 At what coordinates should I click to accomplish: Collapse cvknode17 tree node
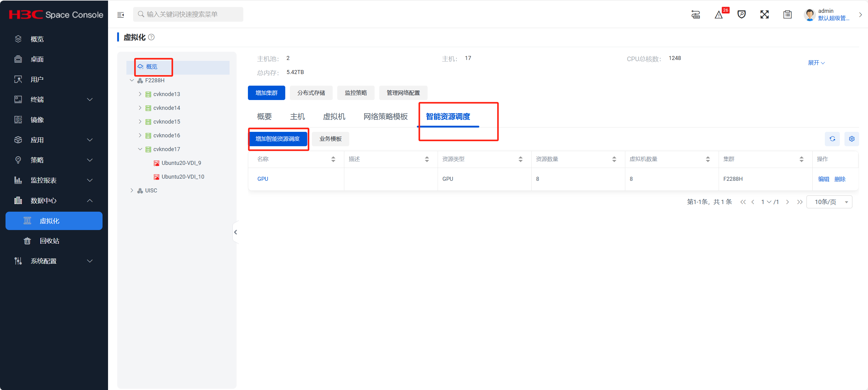140,149
